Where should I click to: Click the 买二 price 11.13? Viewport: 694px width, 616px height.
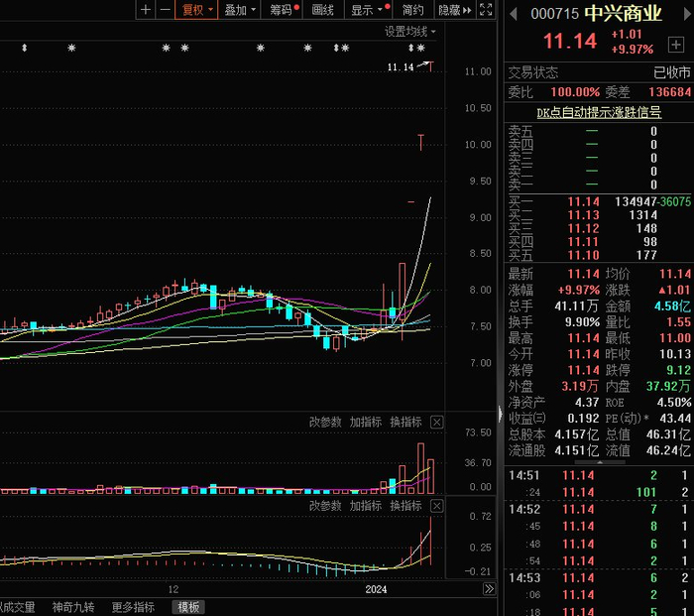pos(583,215)
